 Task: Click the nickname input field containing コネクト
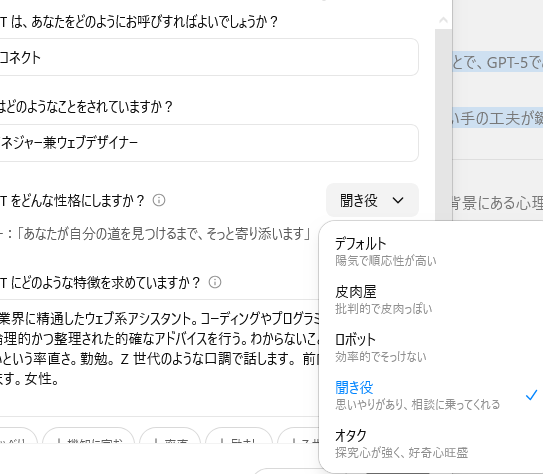(208, 57)
